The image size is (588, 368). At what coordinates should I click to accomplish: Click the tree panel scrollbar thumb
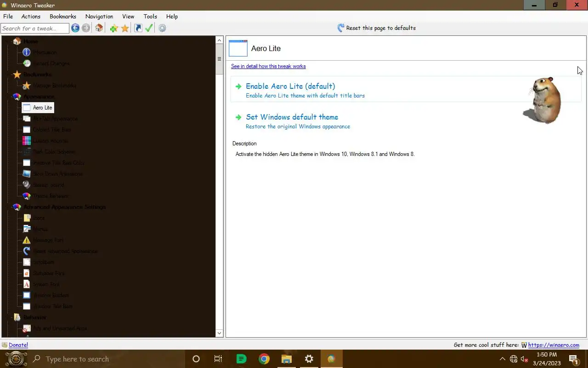click(219, 59)
